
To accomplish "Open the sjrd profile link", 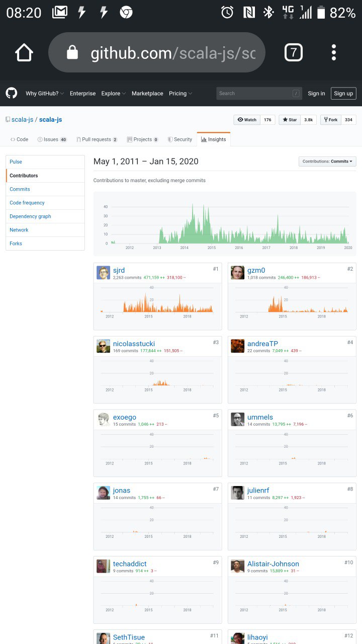I will tap(119, 271).
